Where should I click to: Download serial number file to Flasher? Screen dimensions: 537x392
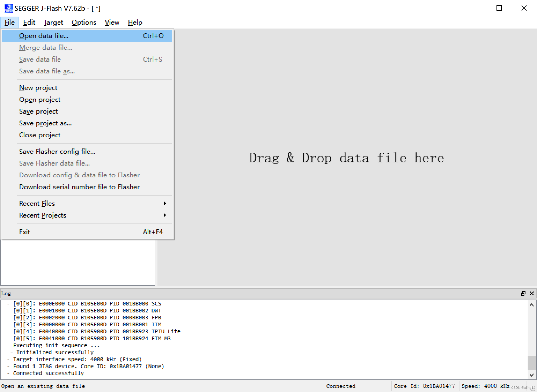coord(79,187)
